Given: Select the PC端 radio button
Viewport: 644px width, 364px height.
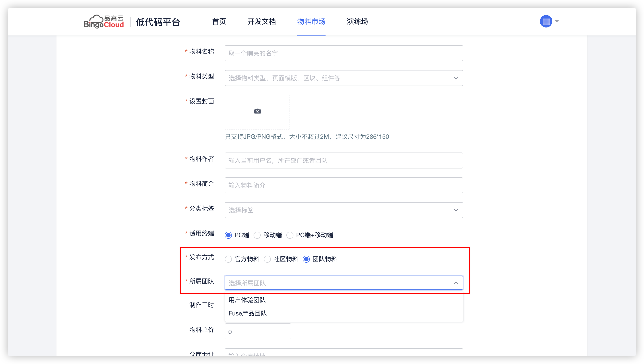Looking at the screenshot, I should pos(228,235).
